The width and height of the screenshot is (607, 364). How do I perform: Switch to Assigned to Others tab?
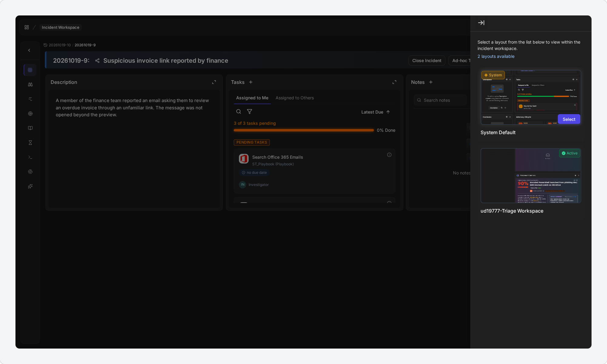click(295, 98)
